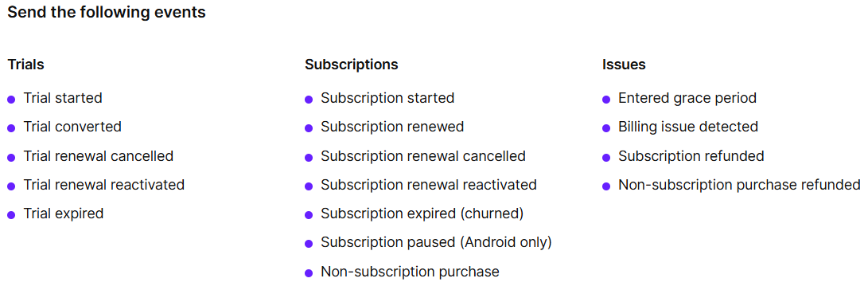Choose the Subscription renewed event
This screenshot has height=290, width=868.
tap(392, 127)
